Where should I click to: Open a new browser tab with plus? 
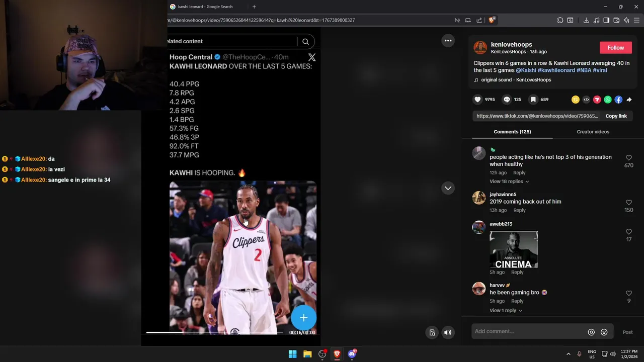[254, 7]
